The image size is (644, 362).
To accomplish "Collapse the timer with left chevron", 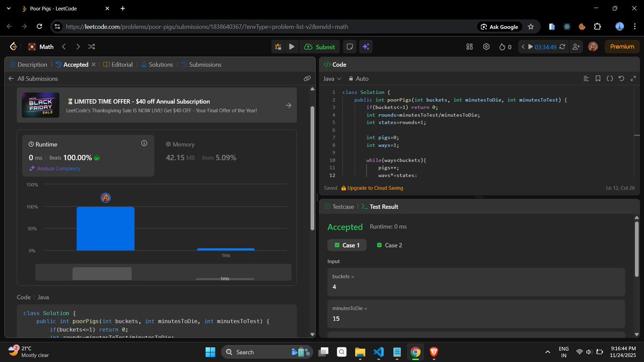I will tap(523, 47).
